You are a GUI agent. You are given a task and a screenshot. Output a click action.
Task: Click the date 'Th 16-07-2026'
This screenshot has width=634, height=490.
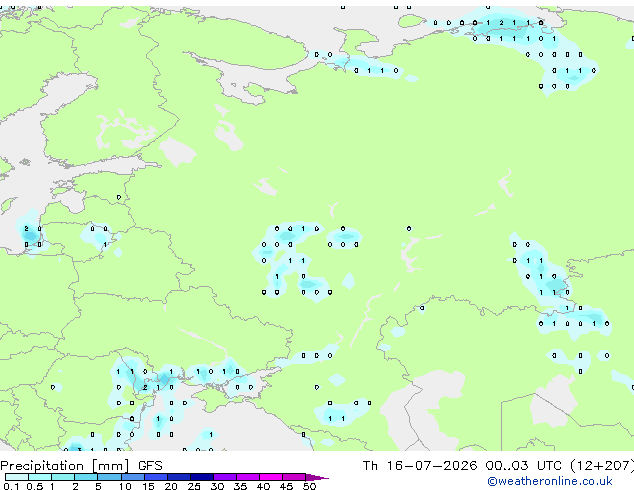(x=420, y=466)
